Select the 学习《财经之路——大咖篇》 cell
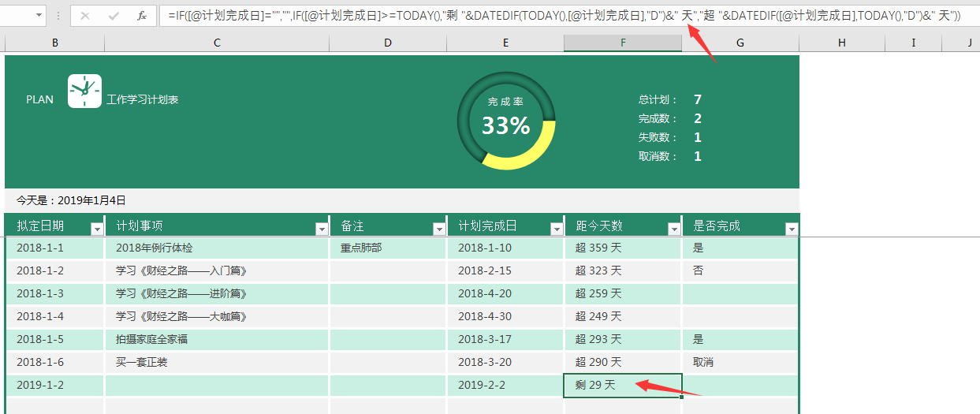Screen dimensions: 980x414 [217, 316]
